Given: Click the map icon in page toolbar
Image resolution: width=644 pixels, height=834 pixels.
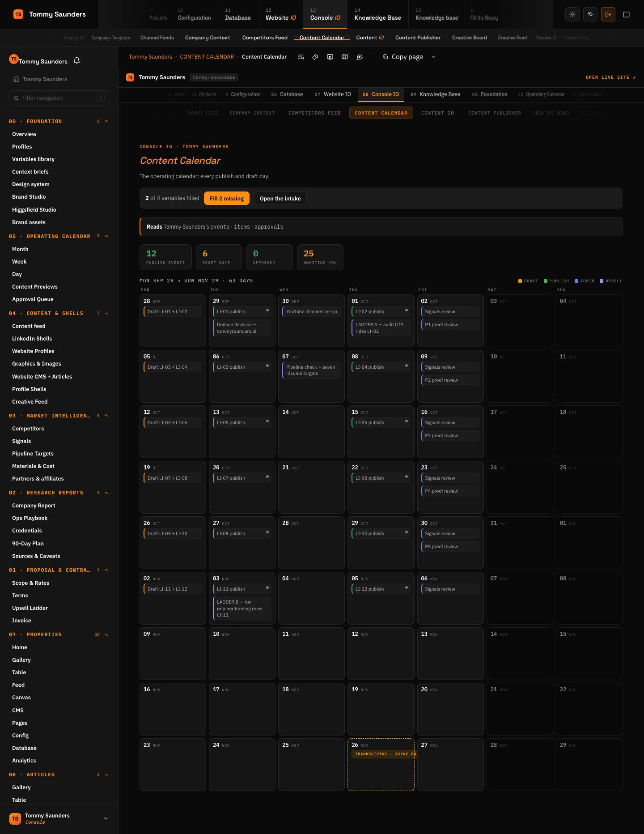Looking at the screenshot, I should (x=345, y=57).
